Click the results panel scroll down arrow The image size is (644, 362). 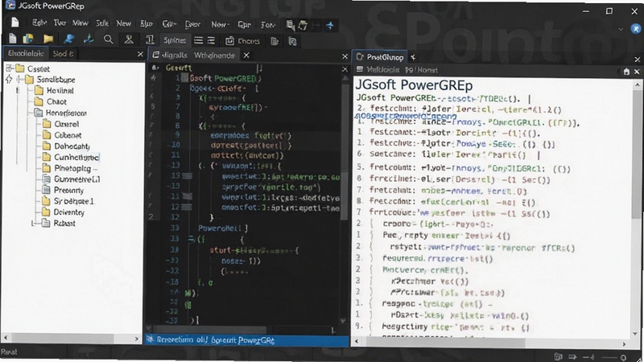coord(637,333)
